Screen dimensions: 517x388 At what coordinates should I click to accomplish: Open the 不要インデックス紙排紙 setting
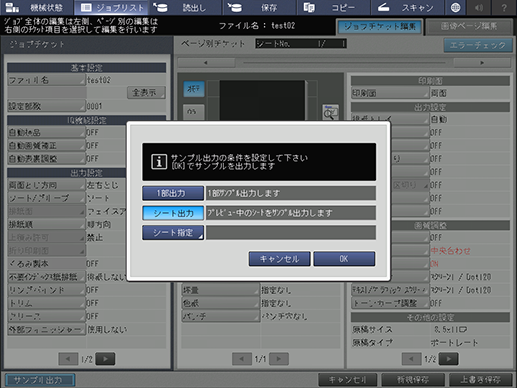pos(46,277)
